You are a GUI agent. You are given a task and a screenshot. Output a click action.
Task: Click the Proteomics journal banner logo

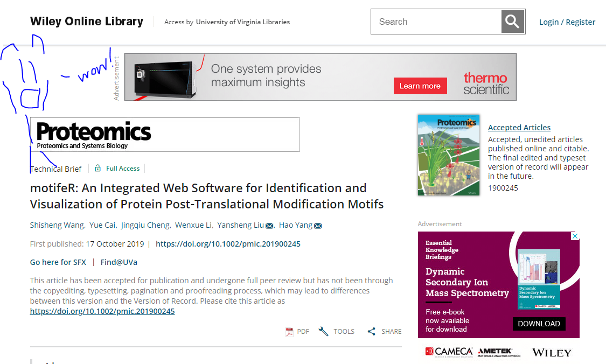click(164, 135)
